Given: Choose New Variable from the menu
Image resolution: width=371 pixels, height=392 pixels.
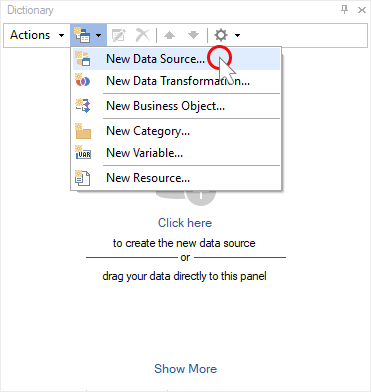Looking at the screenshot, I should tap(176, 153).
